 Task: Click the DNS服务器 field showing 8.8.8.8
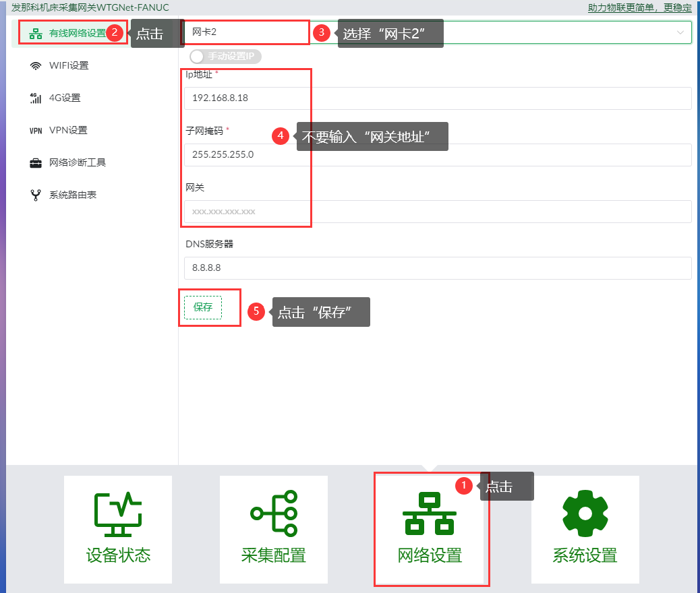[x=438, y=268]
